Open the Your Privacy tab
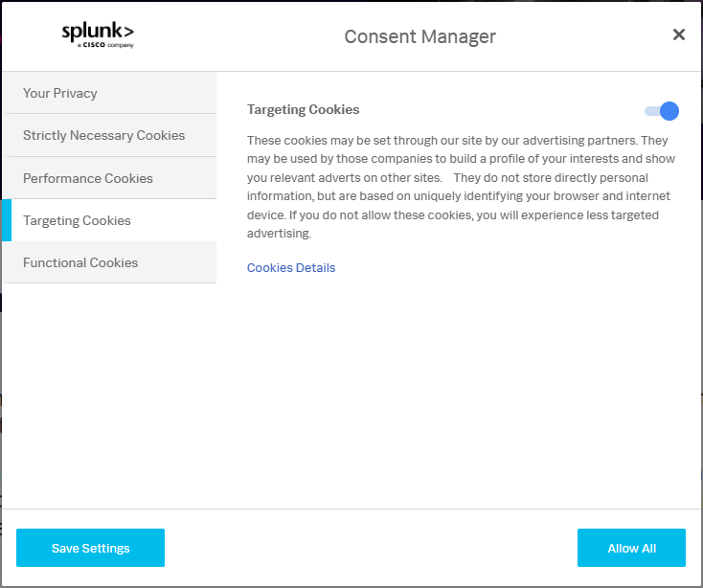703x588 pixels. [x=109, y=93]
